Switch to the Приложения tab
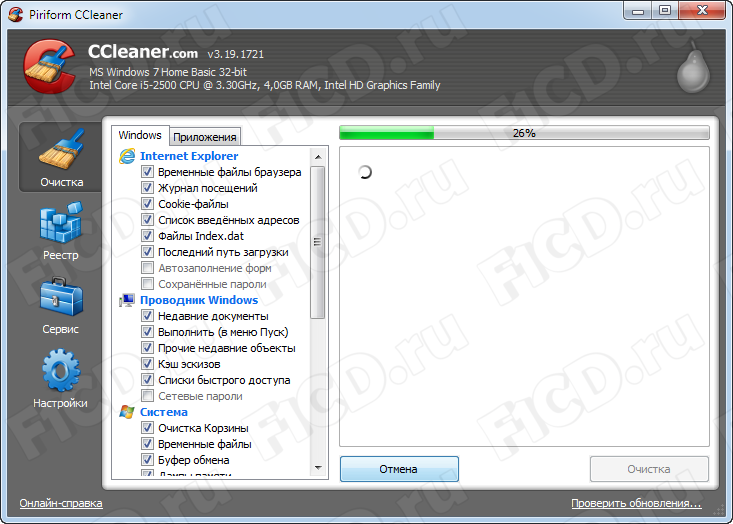 click(x=205, y=137)
